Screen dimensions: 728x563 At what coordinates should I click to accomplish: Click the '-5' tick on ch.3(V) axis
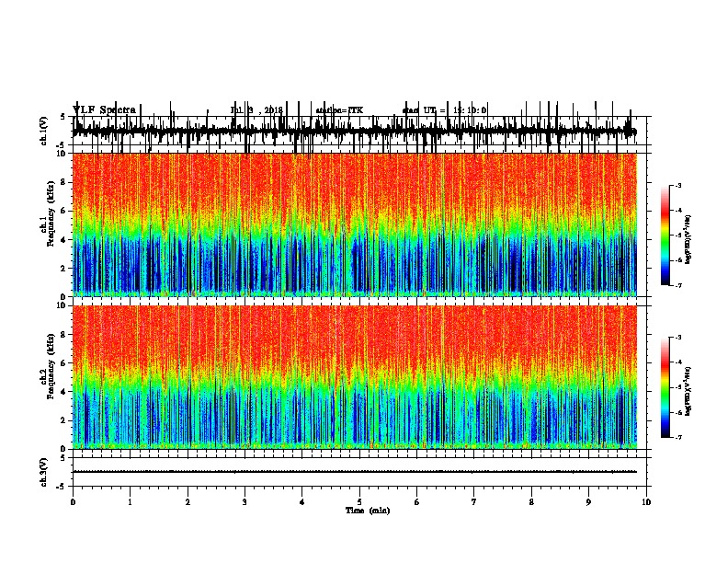62,487
